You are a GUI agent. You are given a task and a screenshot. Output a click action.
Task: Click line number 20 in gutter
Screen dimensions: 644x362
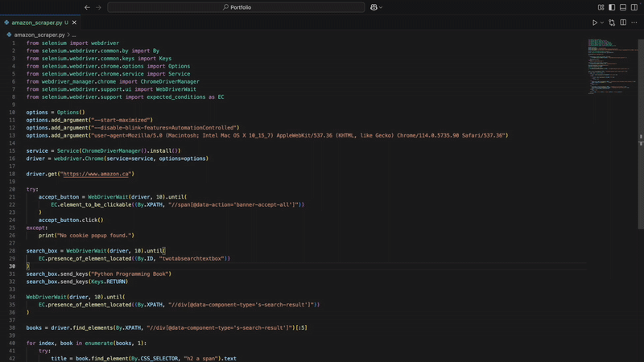pos(12,189)
